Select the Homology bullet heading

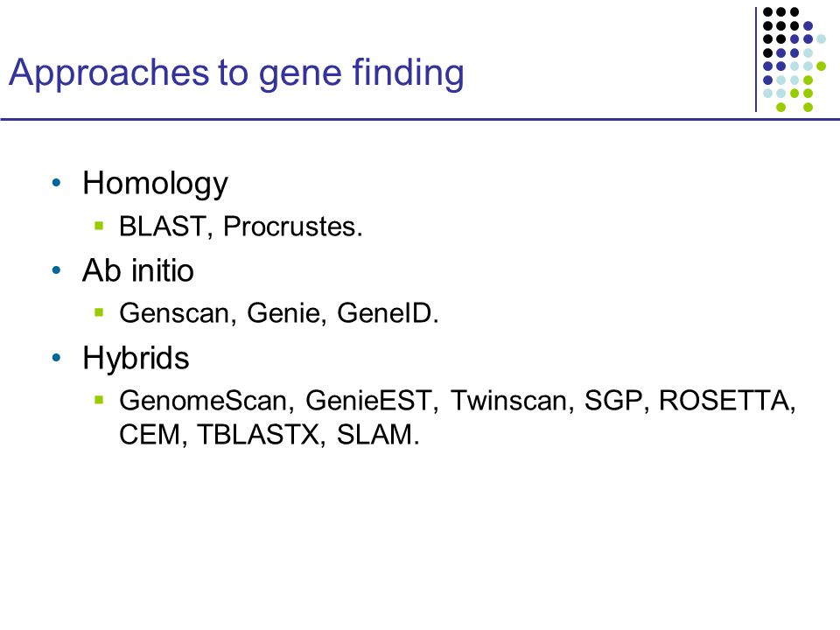pyautogui.click(x=156, y=184)
